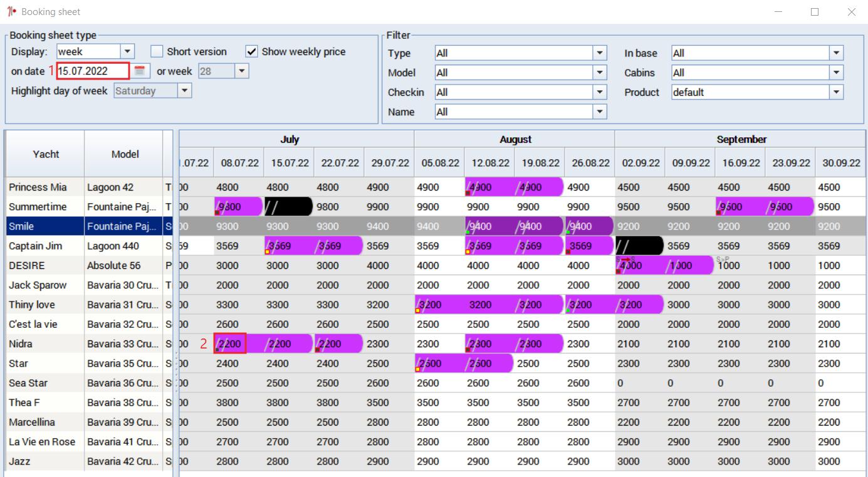Viewport: 868px width, 477px height.
Task: Select the 02.09.22 week column header
Action: coord(640,162)
